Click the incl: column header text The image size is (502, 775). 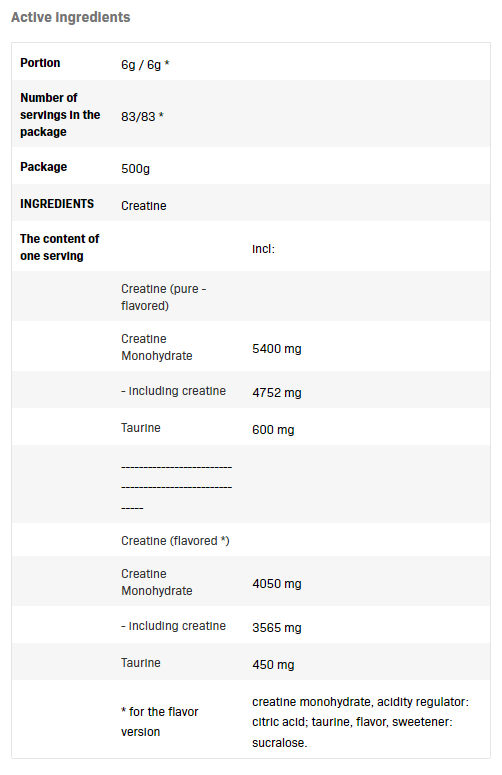click(x=263, y=249)
